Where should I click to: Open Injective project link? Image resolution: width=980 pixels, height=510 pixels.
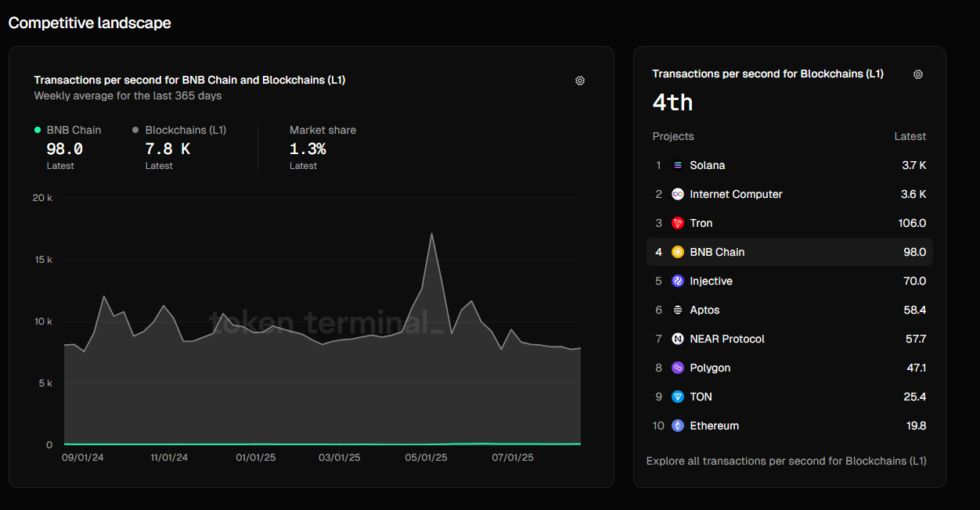coord(712,281)
